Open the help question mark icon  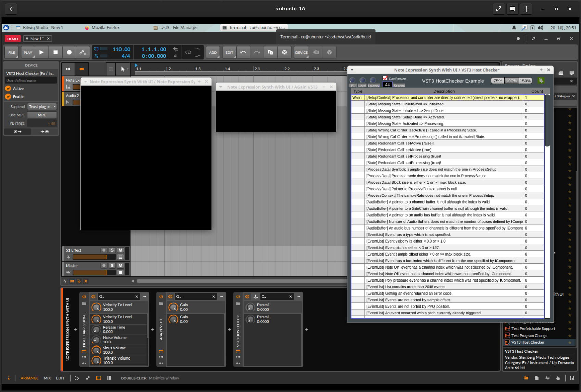(329, 52)
